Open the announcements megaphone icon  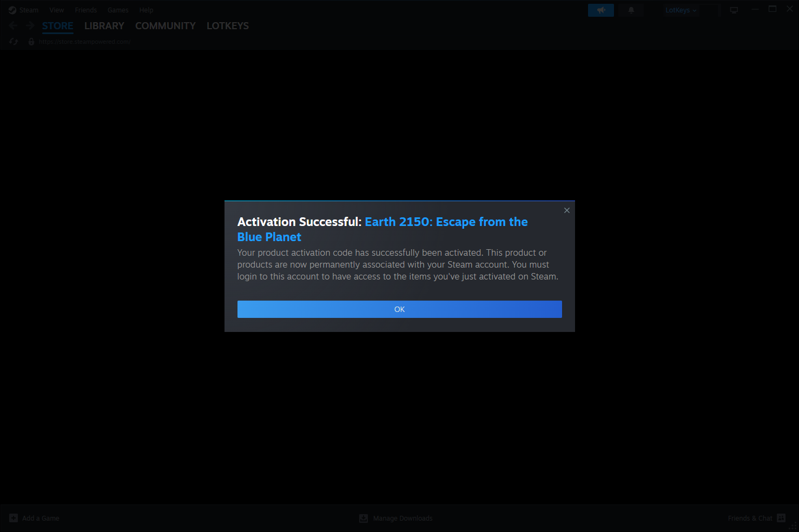tap(601, 10)
